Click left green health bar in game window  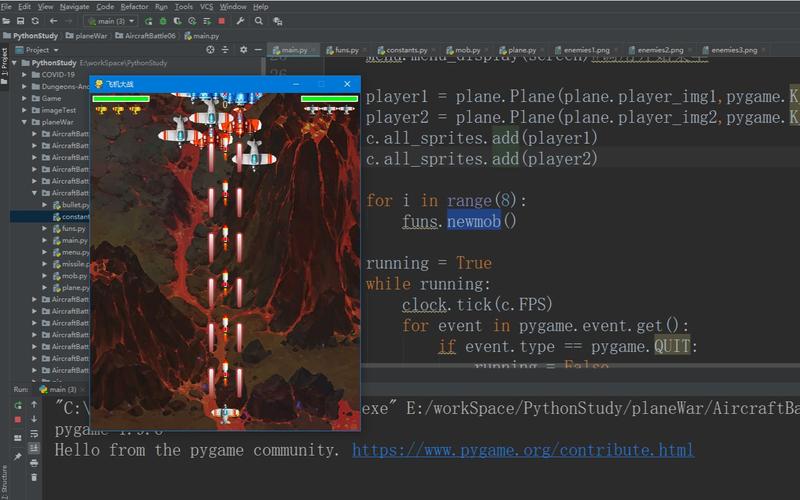pos(121,99)
